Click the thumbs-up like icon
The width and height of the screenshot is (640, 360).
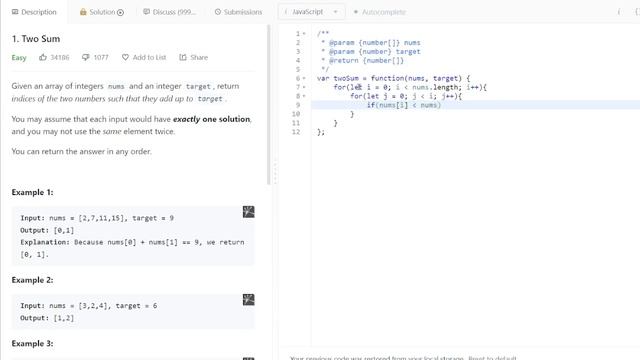(43, 57)
